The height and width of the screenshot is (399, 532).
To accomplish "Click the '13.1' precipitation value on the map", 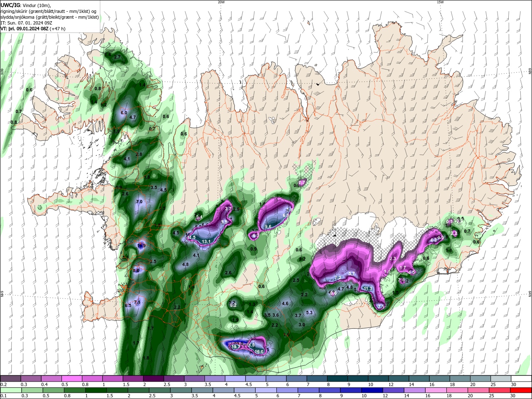I will pos(206,241).
